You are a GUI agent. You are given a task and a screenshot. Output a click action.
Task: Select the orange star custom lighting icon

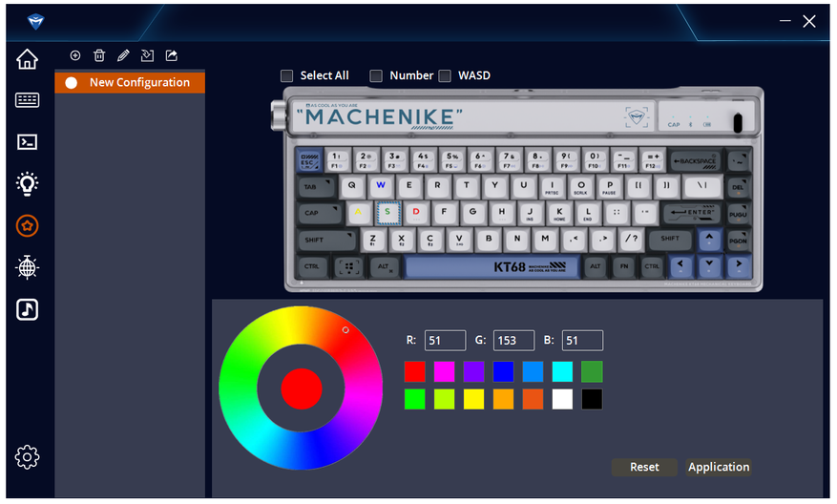28,226
